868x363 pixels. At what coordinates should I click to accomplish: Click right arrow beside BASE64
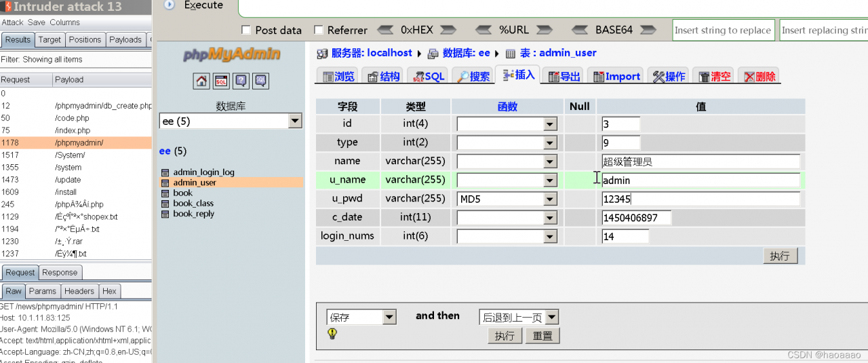click(x=648, y=30)
